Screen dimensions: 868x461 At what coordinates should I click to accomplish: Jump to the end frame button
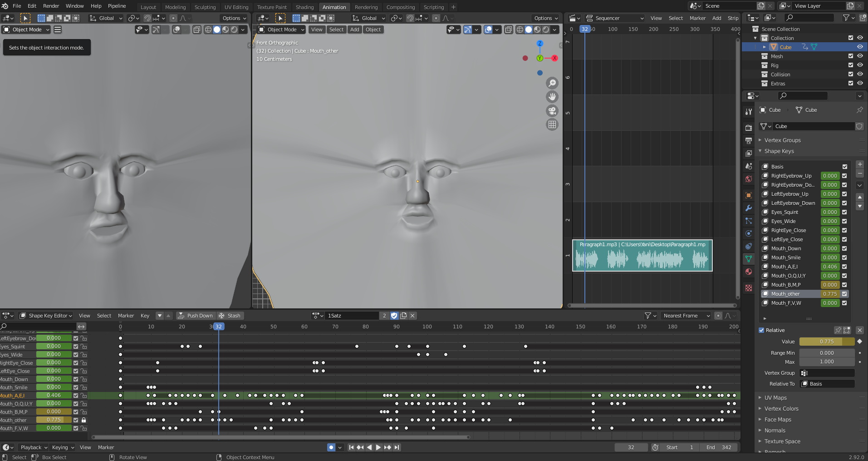(x=397, y=447)
